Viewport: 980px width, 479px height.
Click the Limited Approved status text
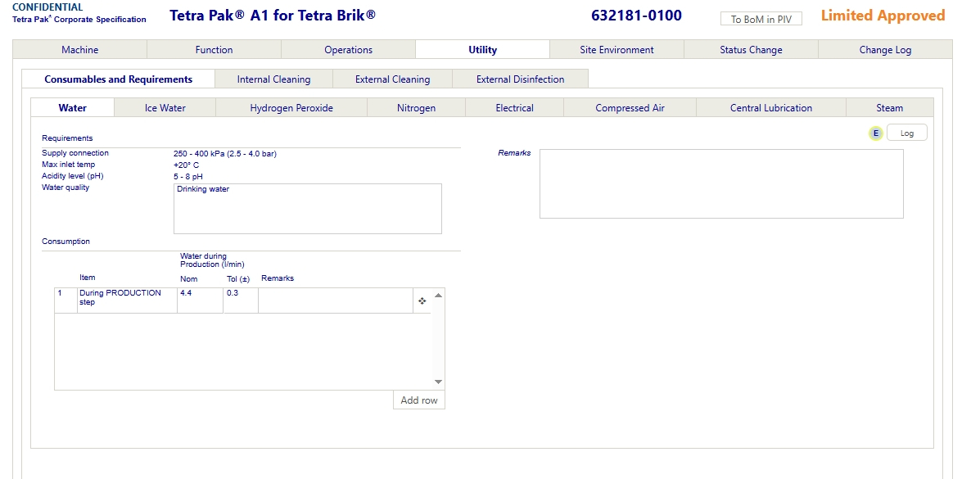pos(883,16)
